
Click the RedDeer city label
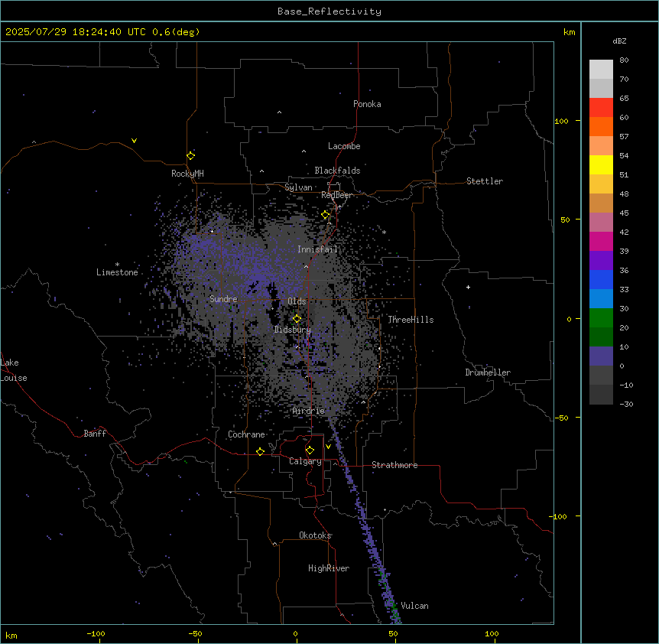(x=336, y=195)
